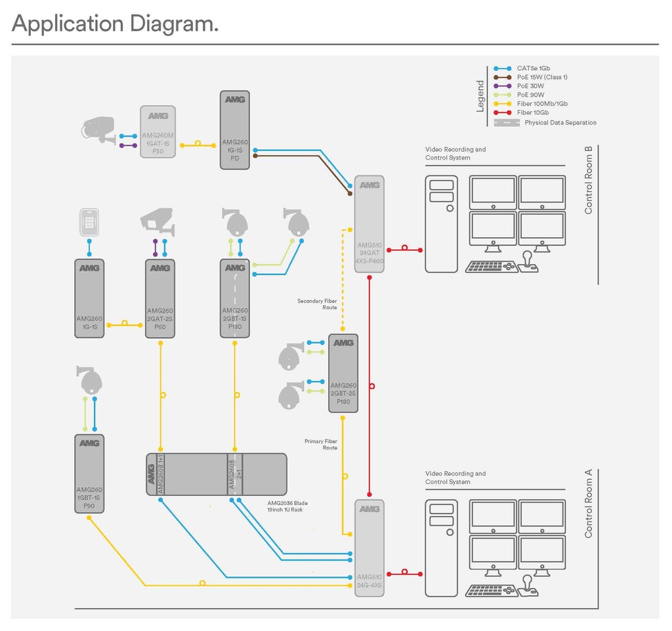Click the brown PoE 15W legend swatch
The image size is (672, 631).
pos(502,77)
